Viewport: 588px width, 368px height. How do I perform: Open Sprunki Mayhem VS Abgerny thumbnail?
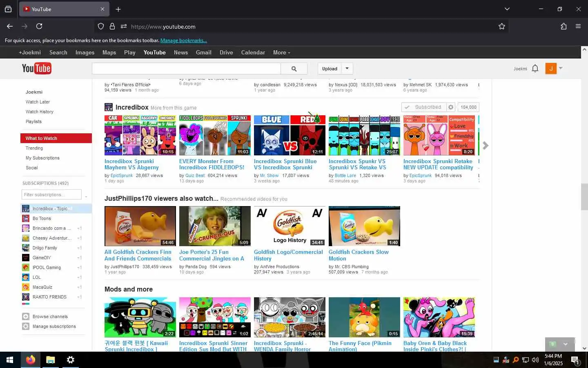[x=140, y=135]
